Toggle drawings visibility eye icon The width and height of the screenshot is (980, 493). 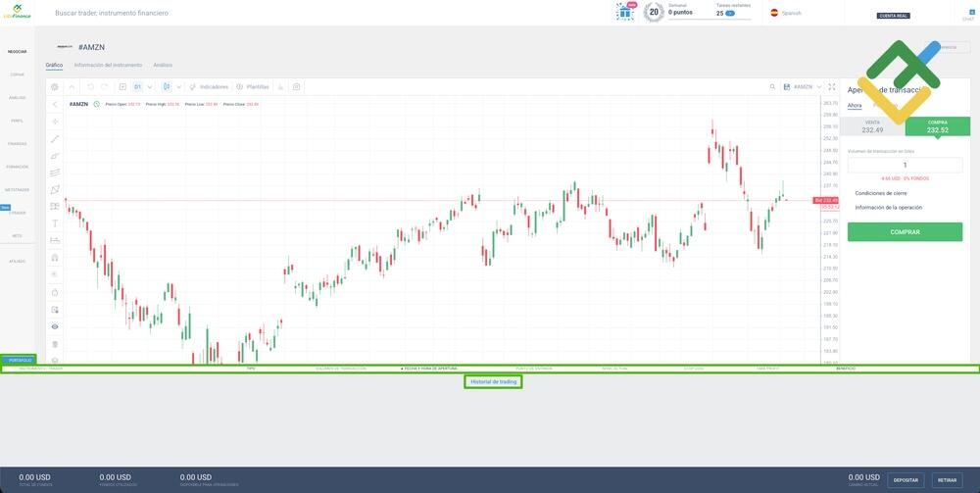[55, 326]
